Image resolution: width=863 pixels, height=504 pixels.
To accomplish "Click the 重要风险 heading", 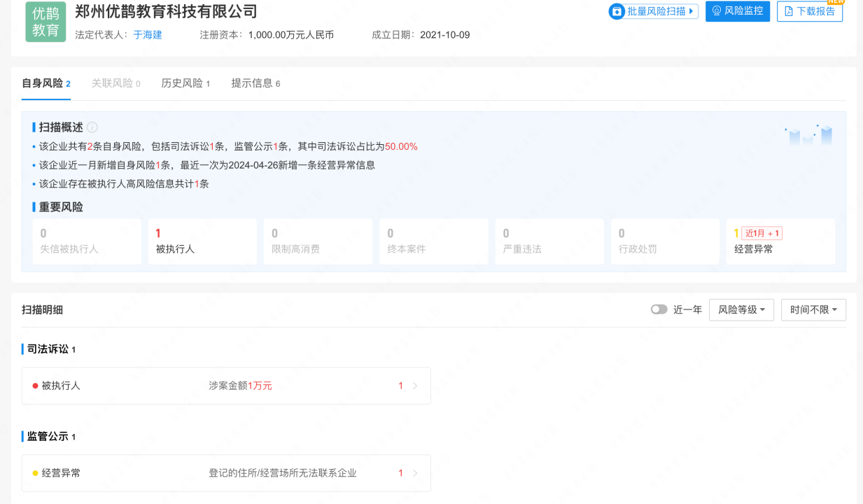I will click(61, 207).
